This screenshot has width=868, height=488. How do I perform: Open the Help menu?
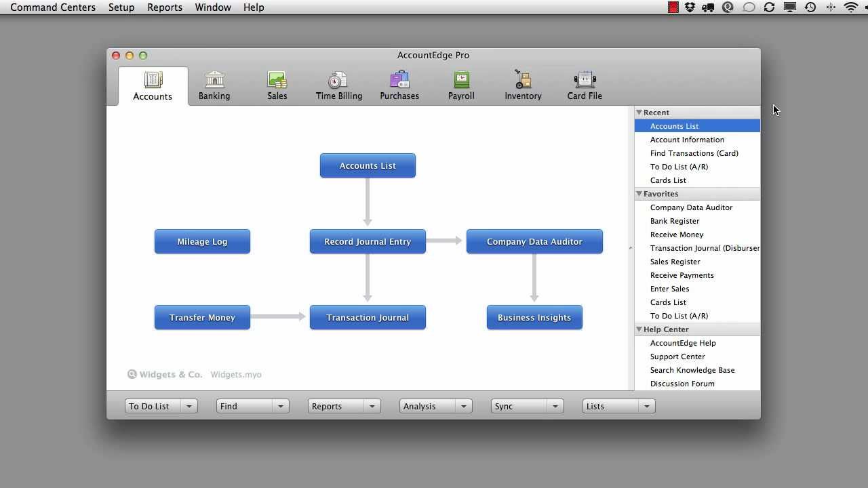pyautogui.click(x=254, y=7)
